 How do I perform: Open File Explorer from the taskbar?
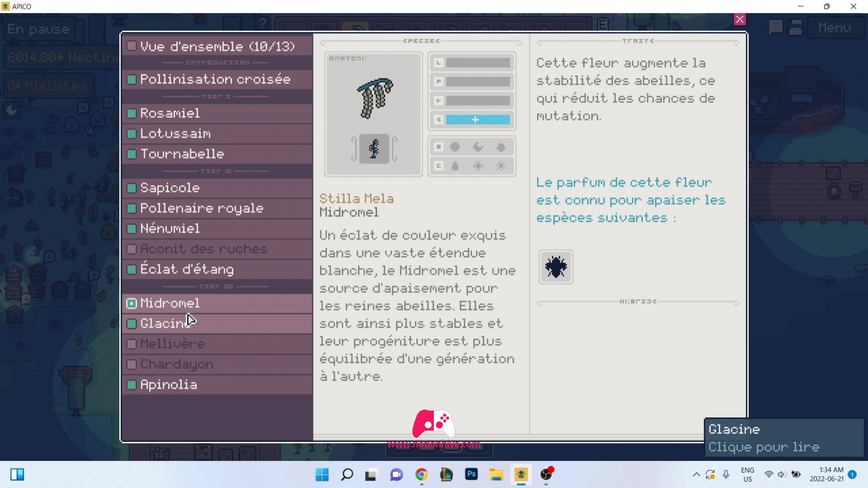coord(496,475)
